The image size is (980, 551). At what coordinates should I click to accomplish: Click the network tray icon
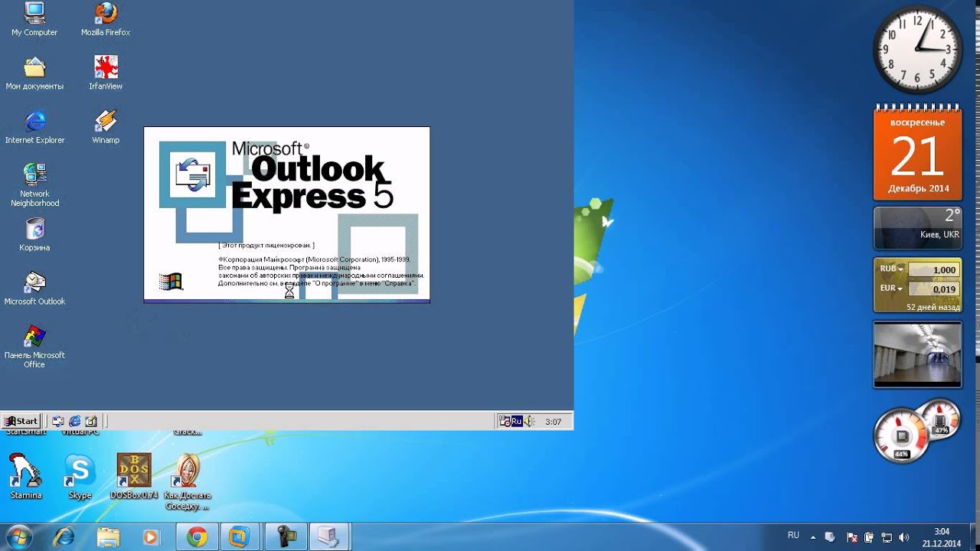[x=887, y=538]
